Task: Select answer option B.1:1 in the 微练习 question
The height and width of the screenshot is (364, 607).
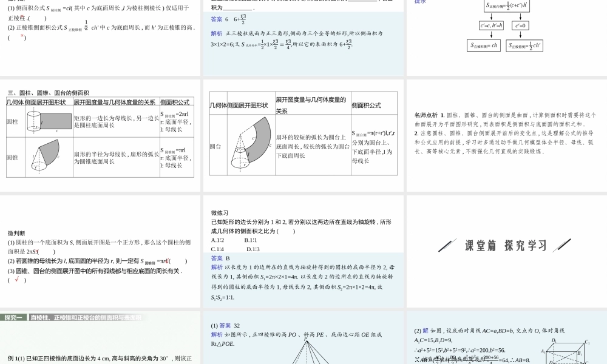Action: click(251, 240)
